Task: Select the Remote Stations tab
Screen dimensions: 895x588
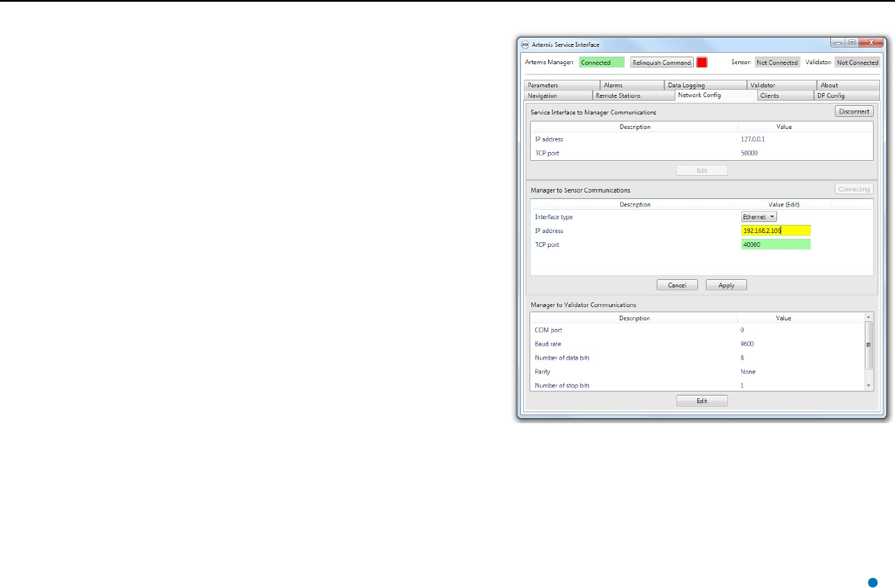Action: pyautogui.click(x=634, y=95)
